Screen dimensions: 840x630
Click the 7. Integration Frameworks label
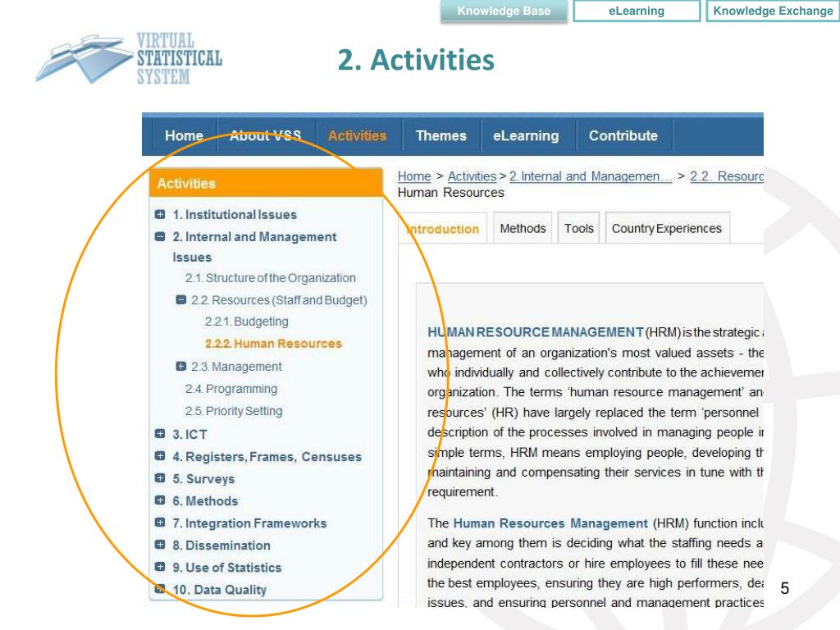click(249, 523)
